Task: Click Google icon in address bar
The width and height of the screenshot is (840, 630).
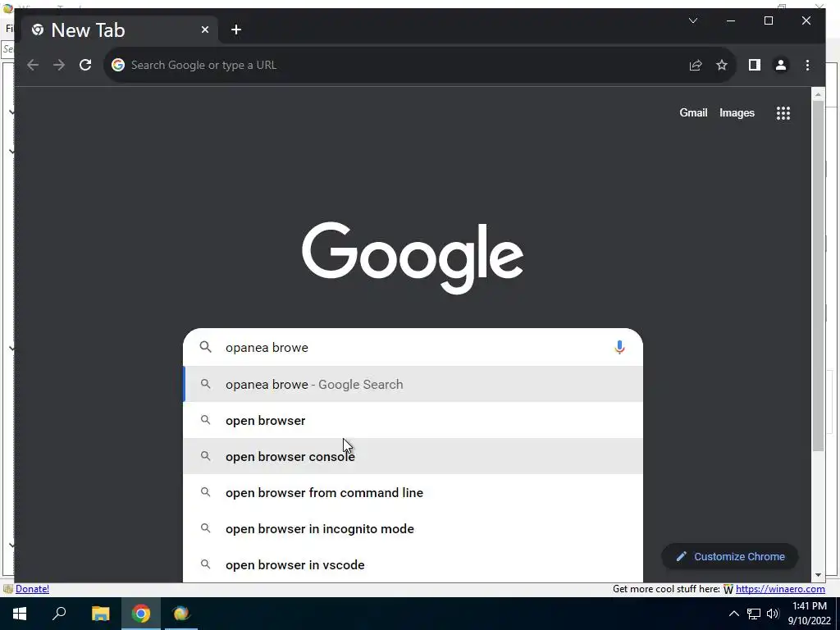Action: (118, 65)
